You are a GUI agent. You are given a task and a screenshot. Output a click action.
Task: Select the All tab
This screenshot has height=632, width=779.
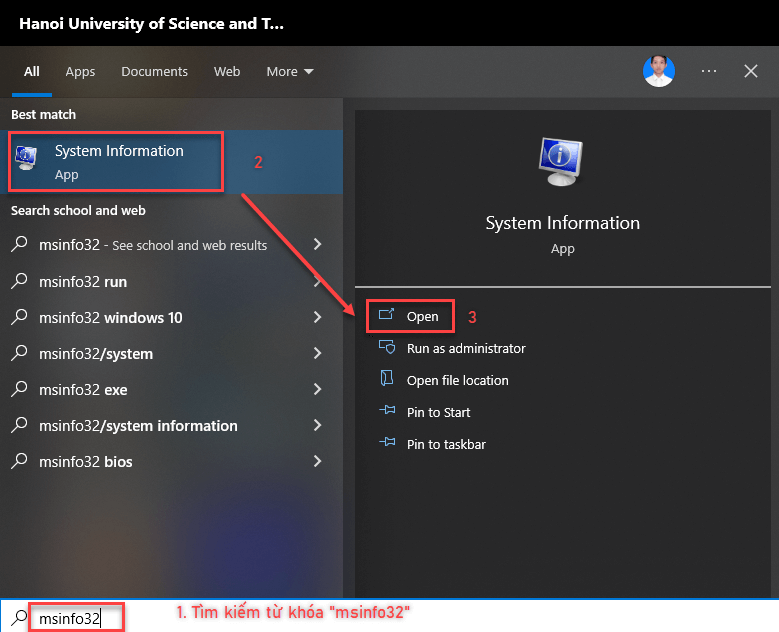pyautogui.click(x=32, y=72)
